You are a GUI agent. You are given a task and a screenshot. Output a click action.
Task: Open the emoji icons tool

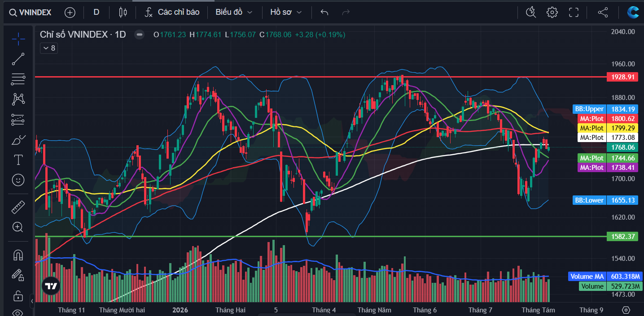tap(18, 180)
